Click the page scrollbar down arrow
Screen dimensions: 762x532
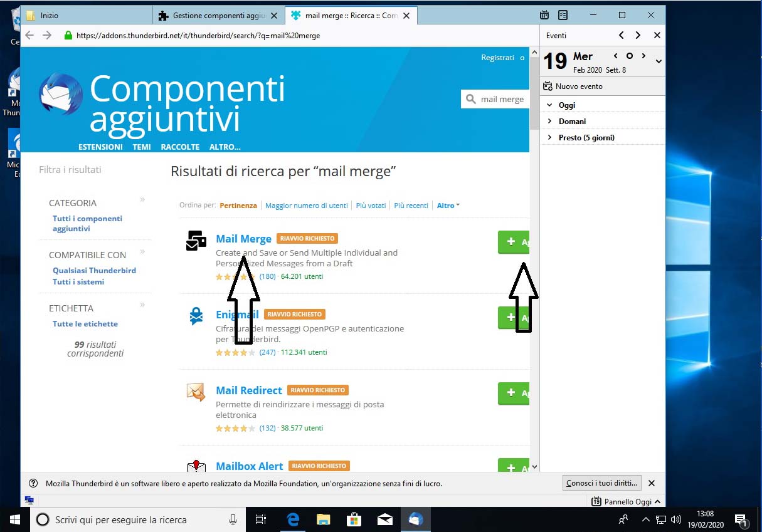click(x=534, y=467)
